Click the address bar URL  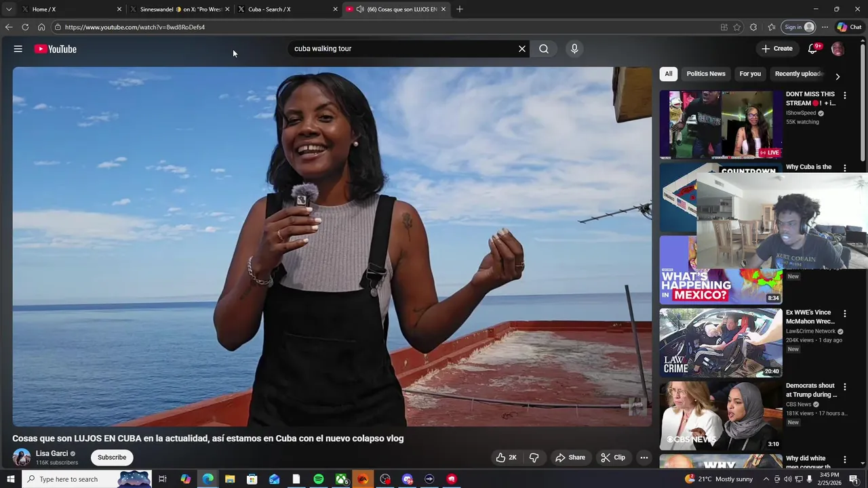(135, 27)
